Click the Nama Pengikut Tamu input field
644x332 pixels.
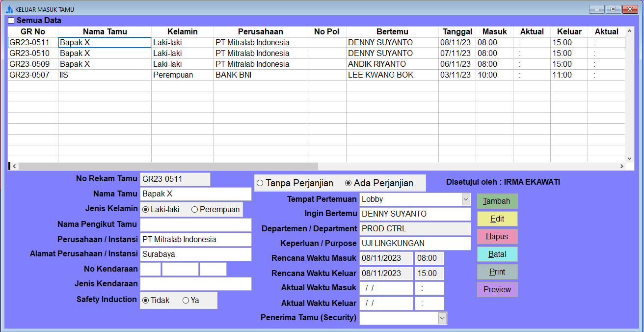pos(196,225)
